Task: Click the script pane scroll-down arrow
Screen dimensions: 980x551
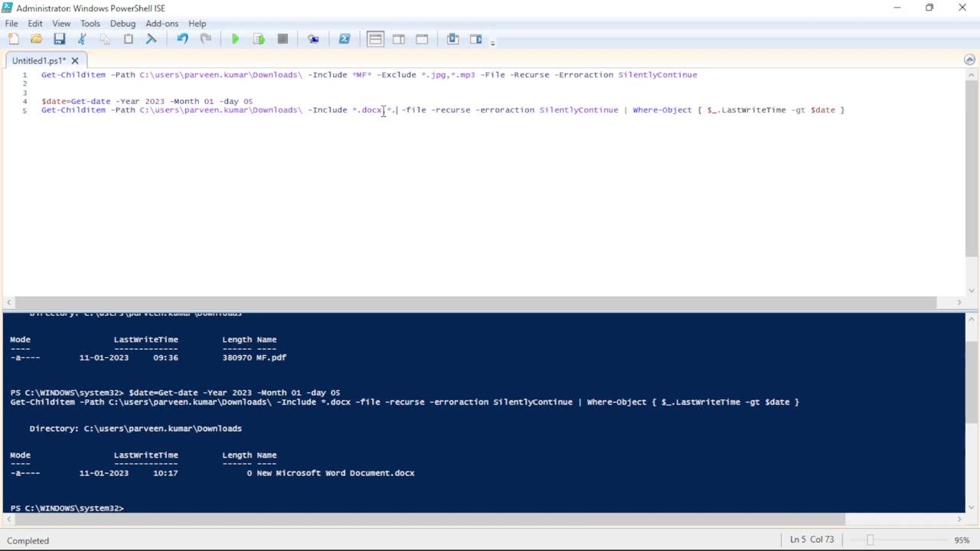Action: point(972,290)
